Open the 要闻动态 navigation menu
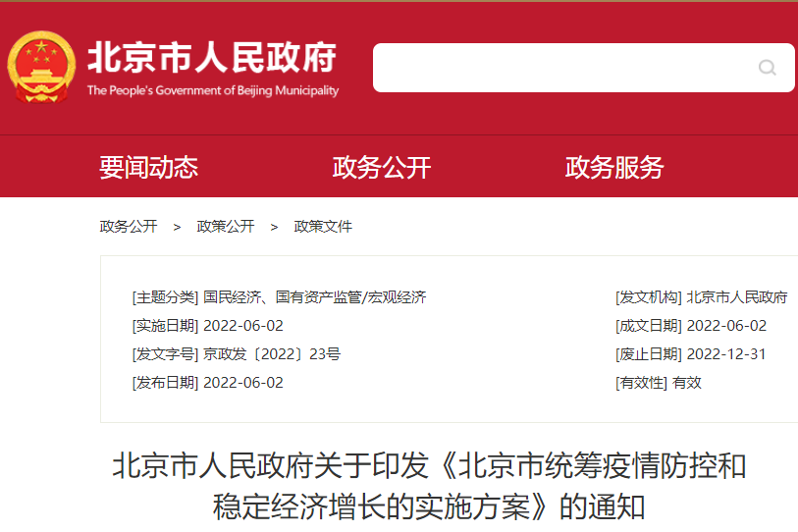 (x=148, y=168)
